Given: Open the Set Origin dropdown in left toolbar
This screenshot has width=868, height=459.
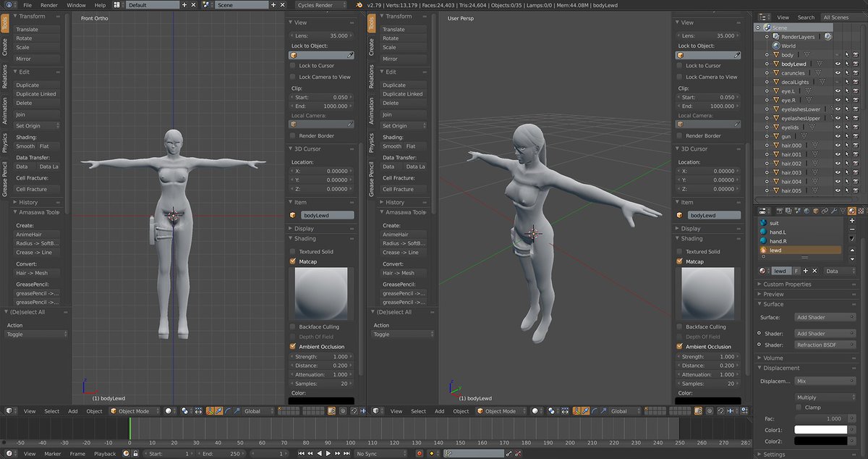Looking at the screenshot, I should [39, 126].
